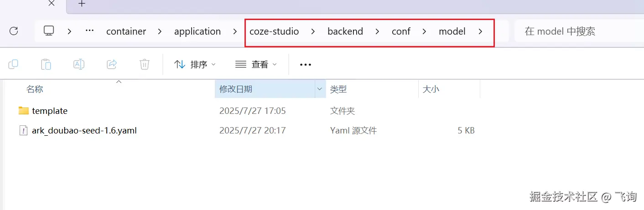Screen dimensions: 644x210
Task: Show hidden path folders via ellipsis
Action: pos(90,31)
